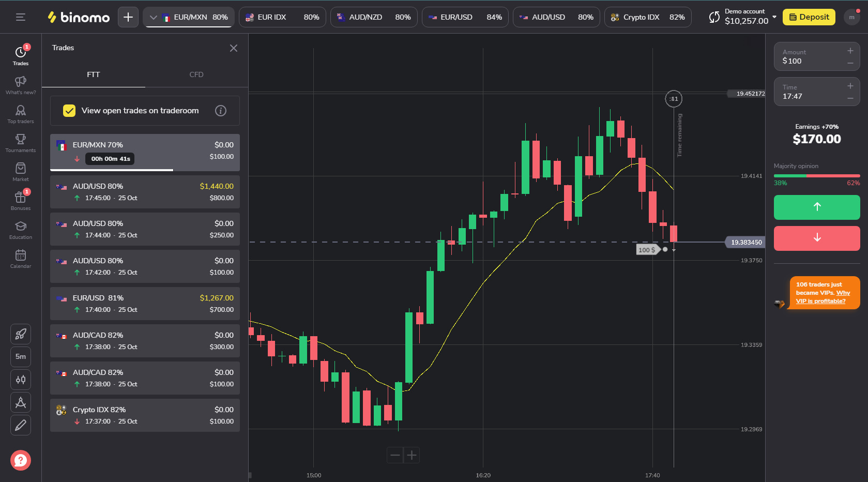Click the rocket quick-trade icon
This screenshot has width=868, height=482.
[21, 334]
